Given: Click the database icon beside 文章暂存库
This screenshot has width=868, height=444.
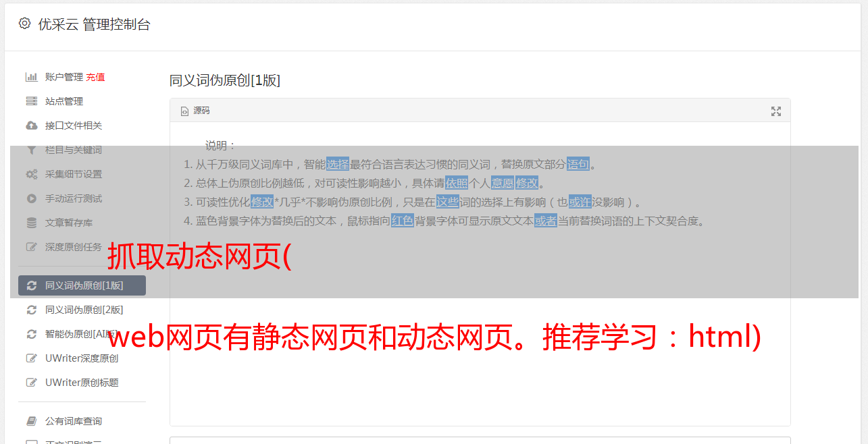Looking at the screenshot, I should coord(31,223).
